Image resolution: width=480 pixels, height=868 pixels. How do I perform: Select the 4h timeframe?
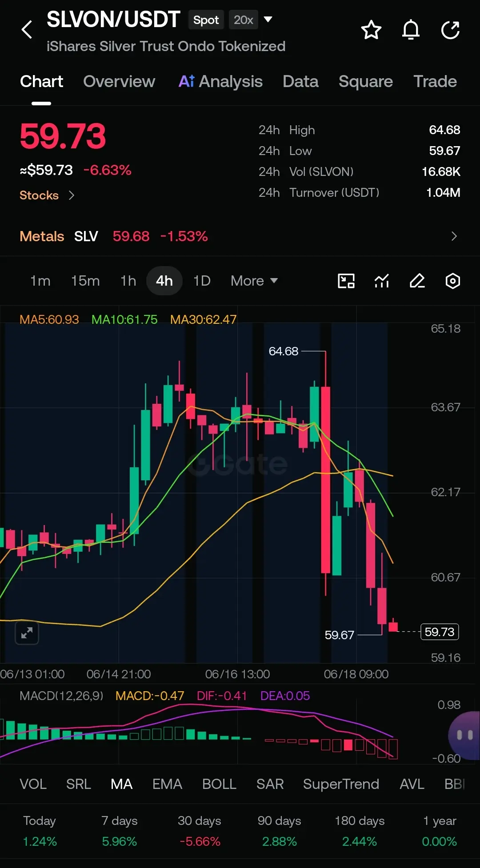pos(164,281)
